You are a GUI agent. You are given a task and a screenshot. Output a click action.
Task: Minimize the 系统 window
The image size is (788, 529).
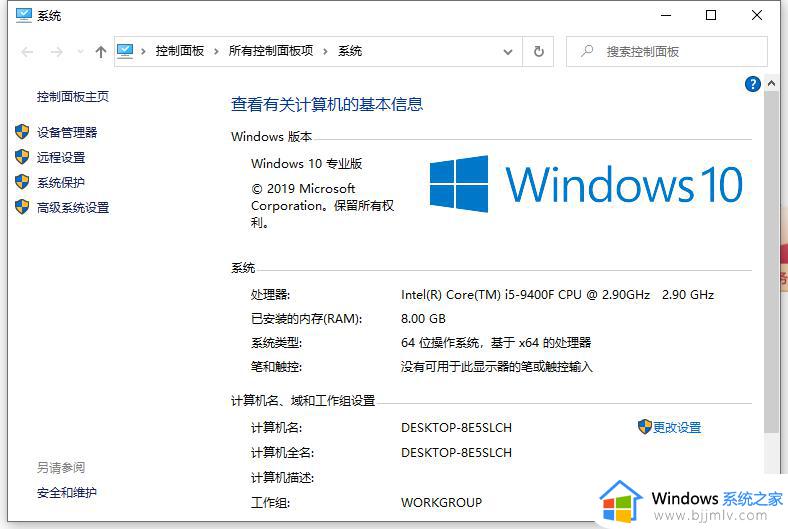coord(666,16)
